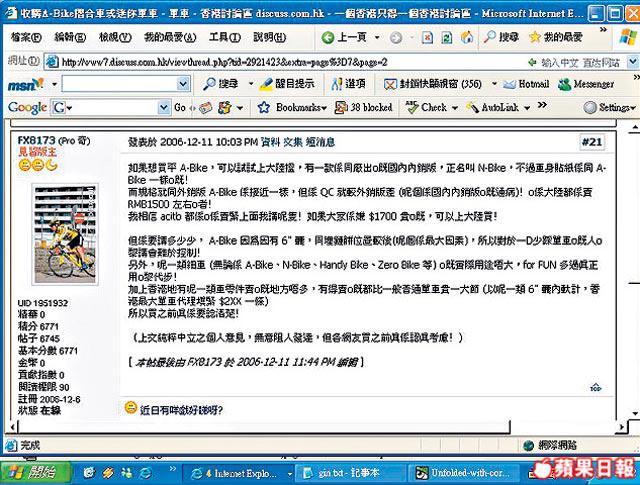Click the 短消息 link

pyautogui.click(x=320, y=142)
